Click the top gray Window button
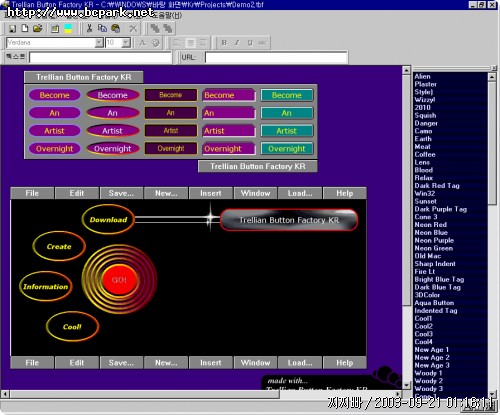The width and height of the screenshot is (500, 415). pyautogui.click(x=255, y=193)
